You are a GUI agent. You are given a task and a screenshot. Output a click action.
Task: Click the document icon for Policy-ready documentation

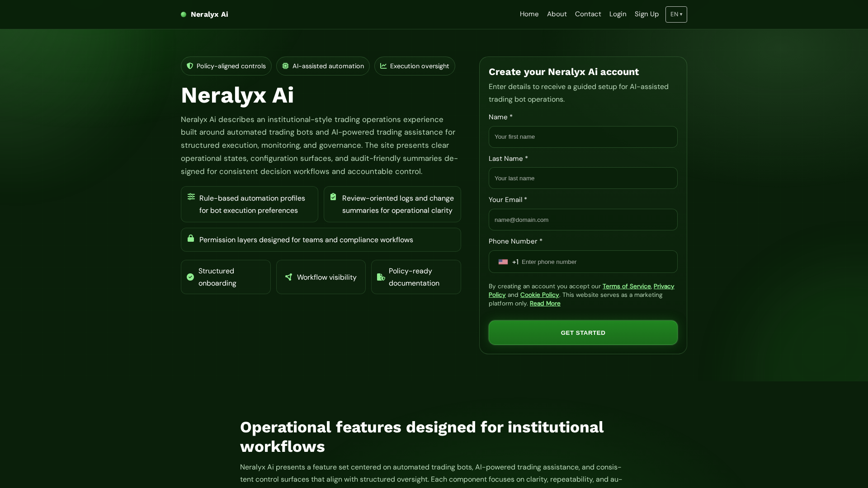(381, 277)
